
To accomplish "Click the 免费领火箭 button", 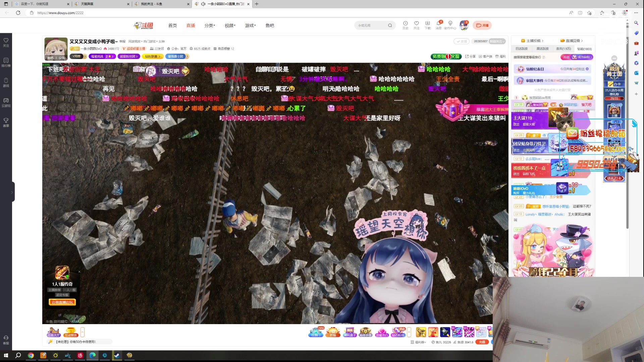I will [446, 56].
